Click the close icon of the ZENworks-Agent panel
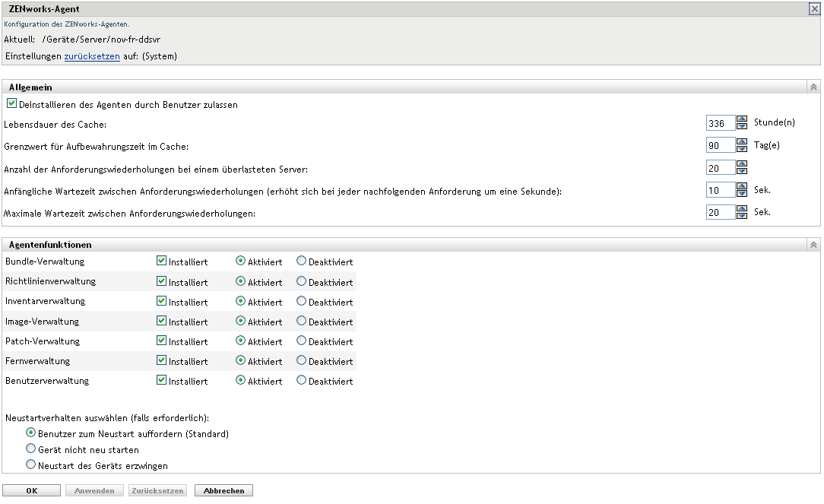 pos(815,7)
